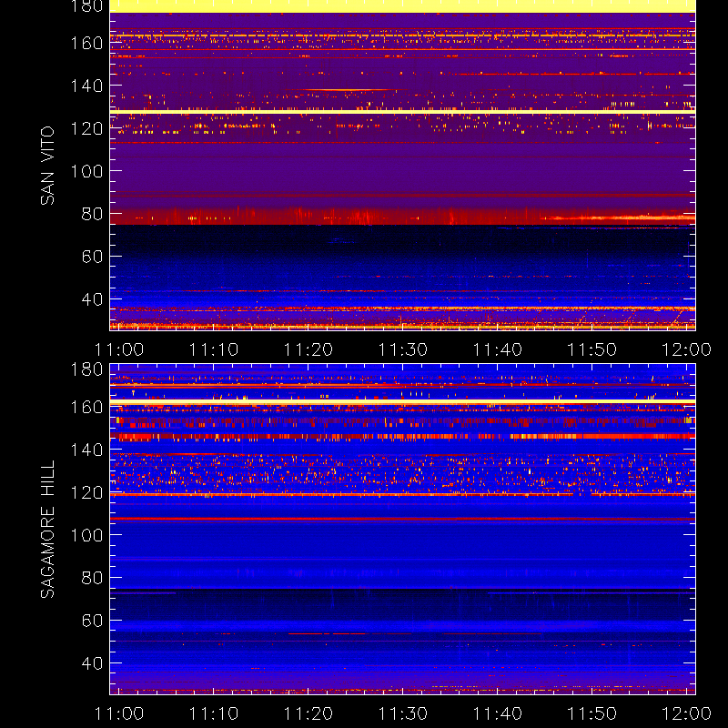Click the bright white band in San Vito spectrogram

402,112
